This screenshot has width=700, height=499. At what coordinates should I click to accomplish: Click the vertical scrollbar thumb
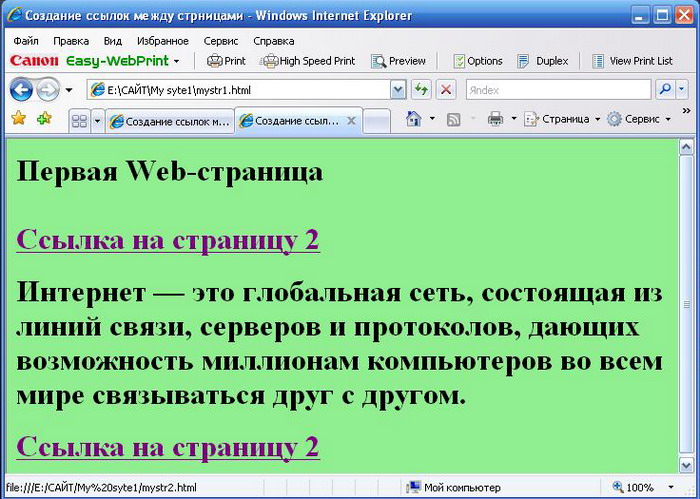pyautogui.click(x=686, y=304)
